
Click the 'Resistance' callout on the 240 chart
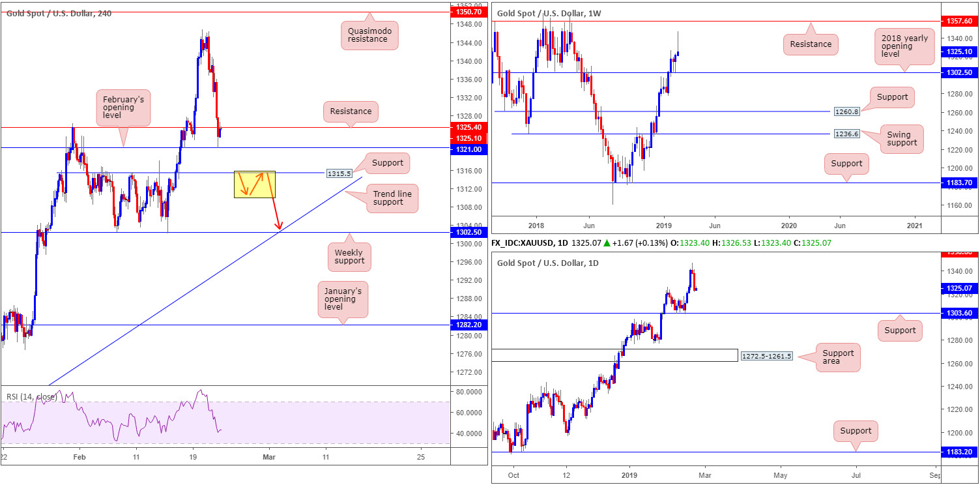351,111
